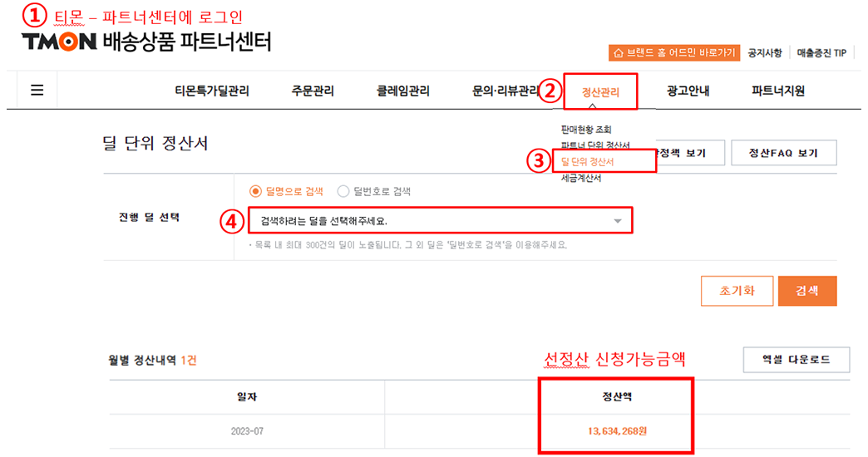Screen dimensions: 868x457
Task: Click the home icon in brand admin button
Action: pos(619,53)
